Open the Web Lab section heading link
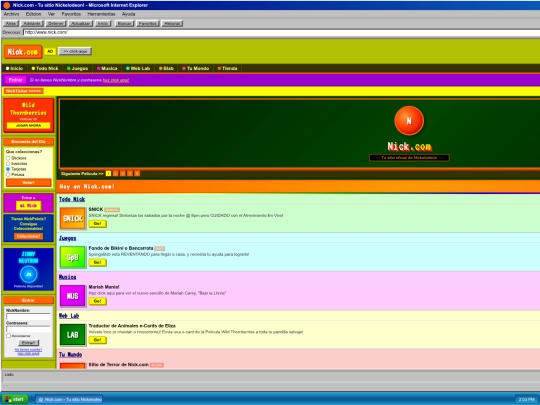 click(69, 316)
